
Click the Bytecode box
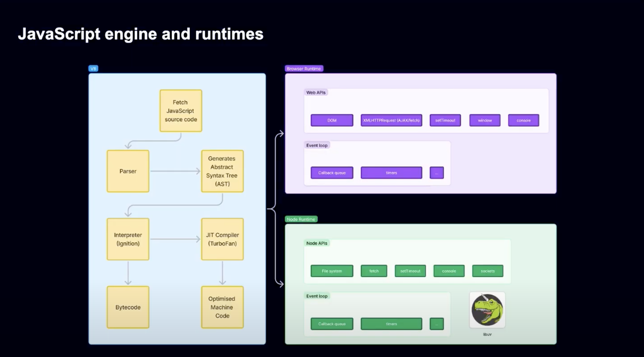point(128,307)
